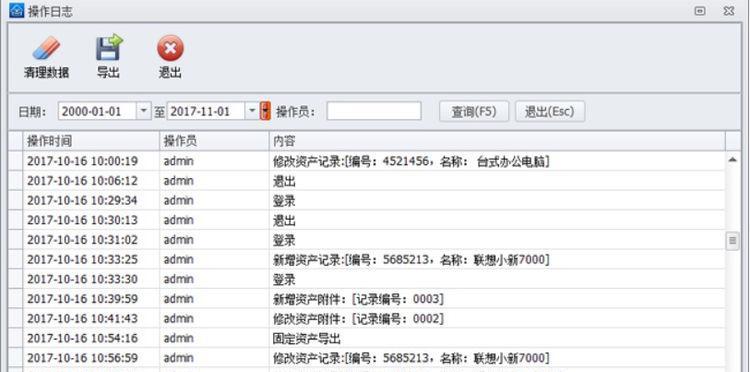The width and height of the screenshot is (750, 372).
Task: Click the 清理数据 eraser icon
Action: point(46,48)
